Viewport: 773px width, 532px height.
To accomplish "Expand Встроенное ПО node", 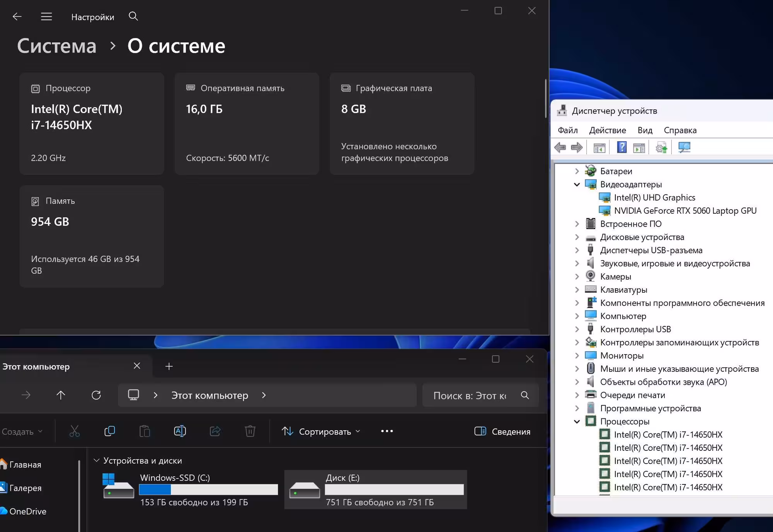I will coord(577,224).
